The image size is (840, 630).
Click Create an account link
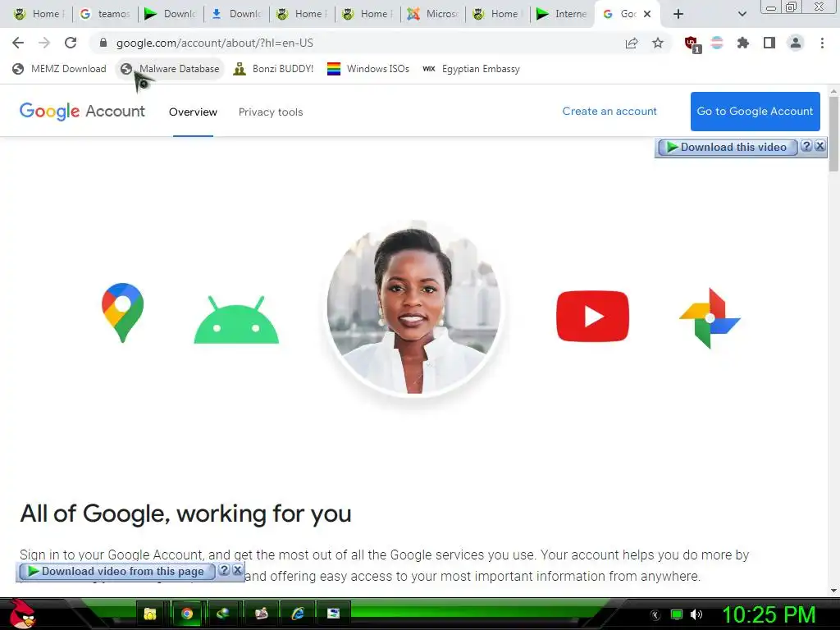point(609,111)
